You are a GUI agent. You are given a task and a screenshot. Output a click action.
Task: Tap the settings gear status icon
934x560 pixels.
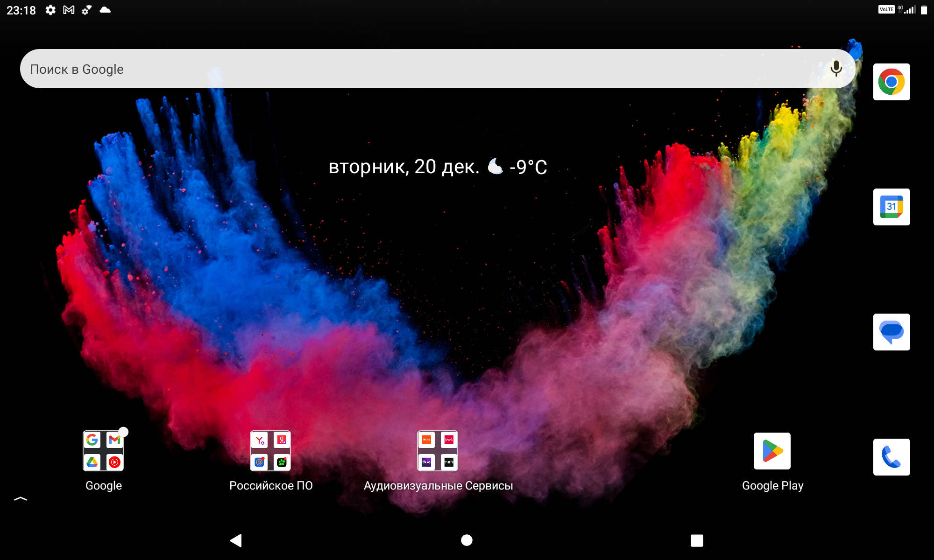[x=50, y=10]
